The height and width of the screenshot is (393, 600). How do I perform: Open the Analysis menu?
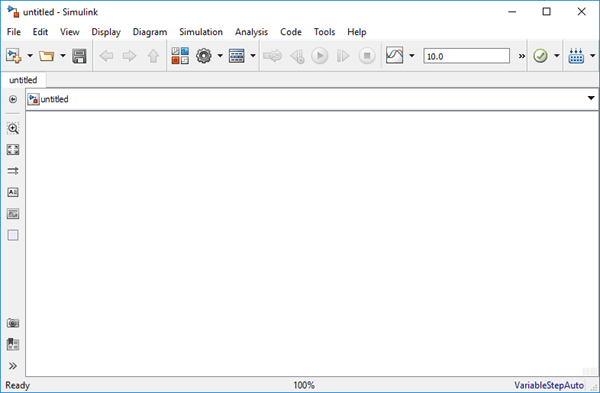pos(251,32)
